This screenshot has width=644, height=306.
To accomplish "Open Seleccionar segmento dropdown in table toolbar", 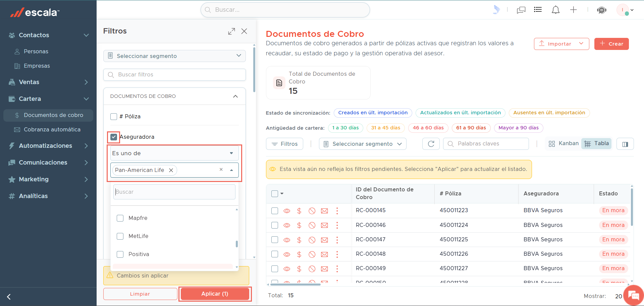I will [x=363, y=144].
